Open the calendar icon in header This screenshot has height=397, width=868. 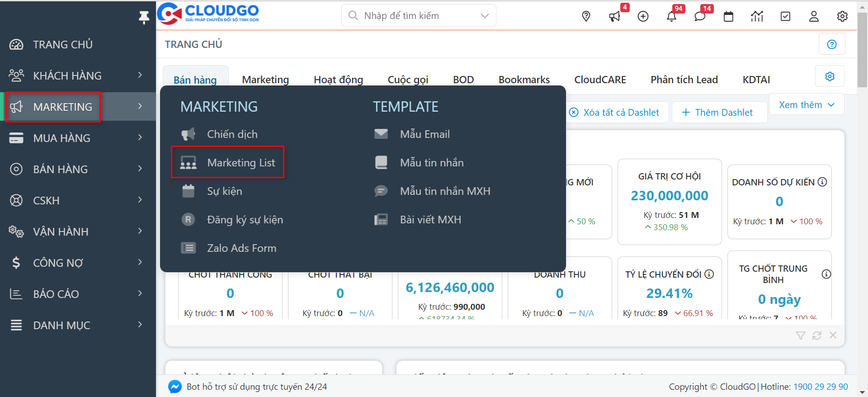click(728, 17)
